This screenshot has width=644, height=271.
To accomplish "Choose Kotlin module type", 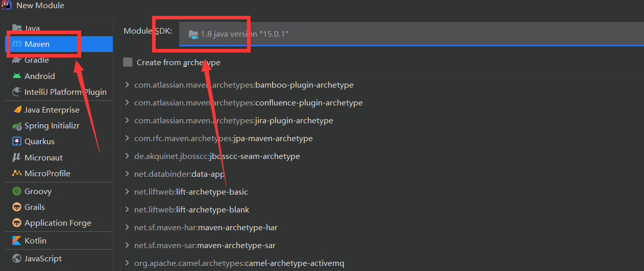I will pos(59,240).
